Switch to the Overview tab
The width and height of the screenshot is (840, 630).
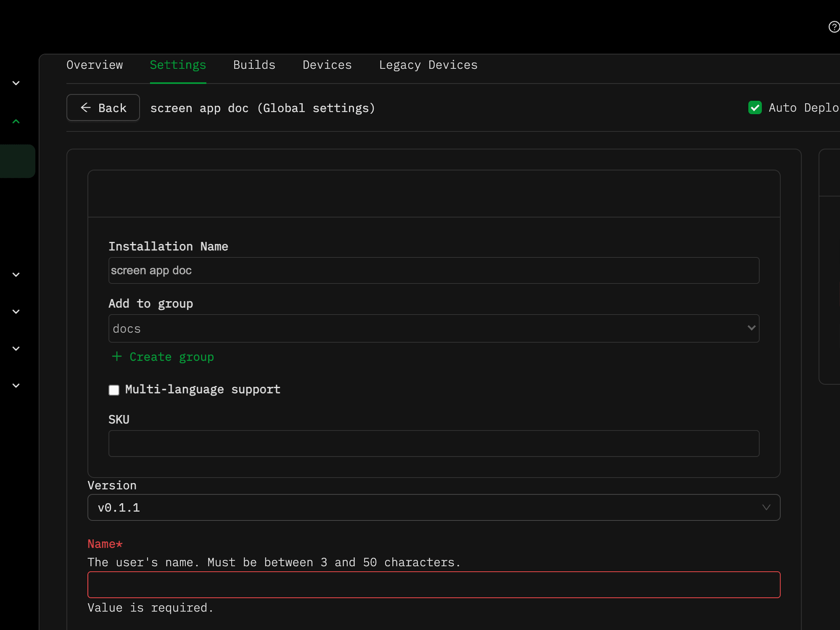94,65
